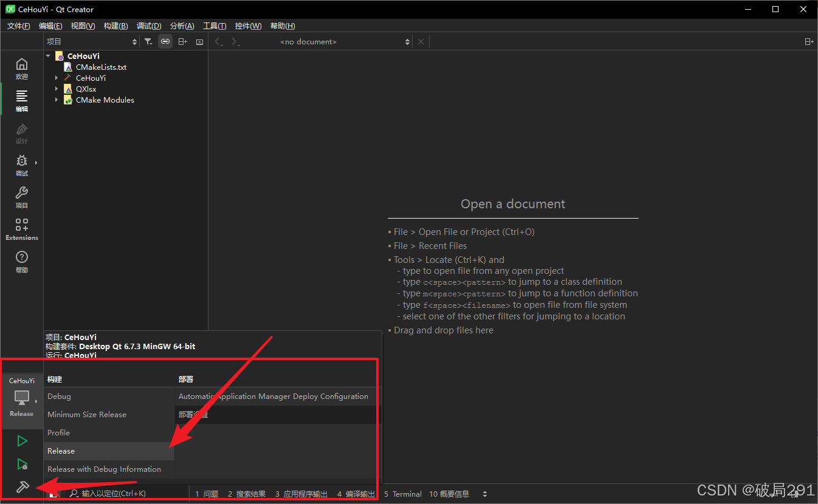Open the 项目 view selector combo box
Image resolution: width=818 pixels, height=504 pixels.
(92, 41)
